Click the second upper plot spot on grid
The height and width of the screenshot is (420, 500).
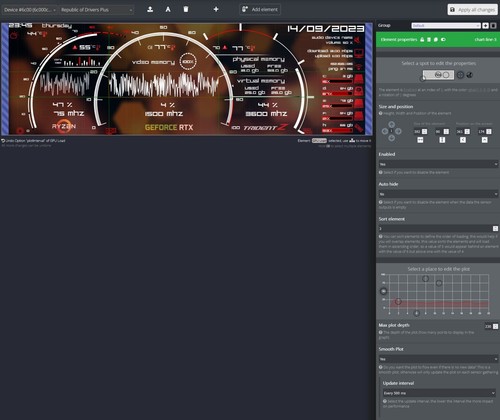[x=439, y=283]
